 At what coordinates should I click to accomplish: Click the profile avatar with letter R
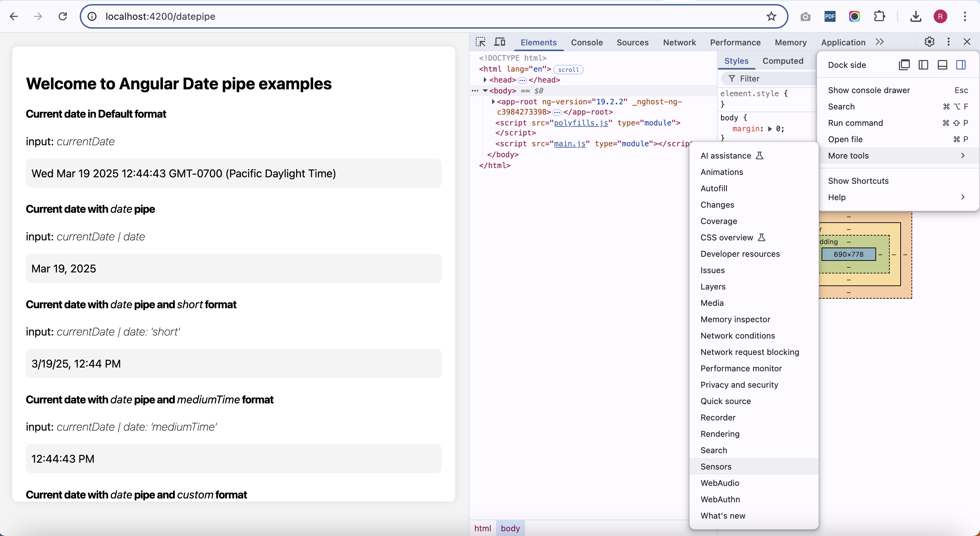pyautogui.click(x=940, y=16)
